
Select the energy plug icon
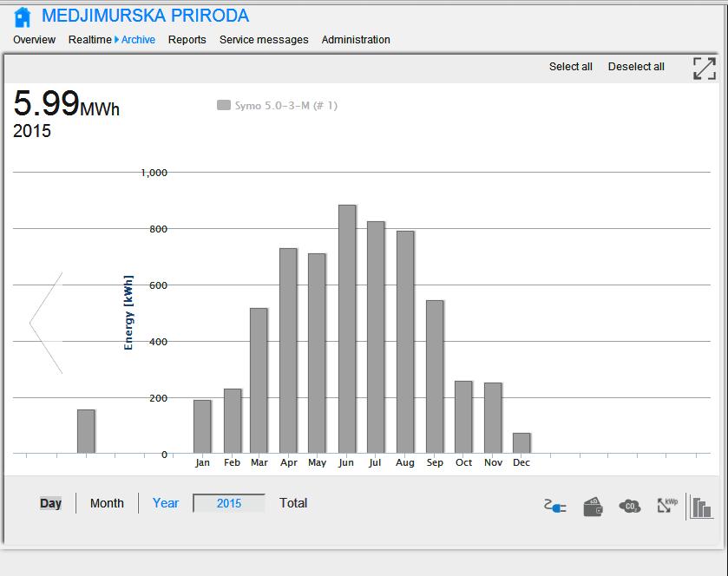click(x=554, y=507)
